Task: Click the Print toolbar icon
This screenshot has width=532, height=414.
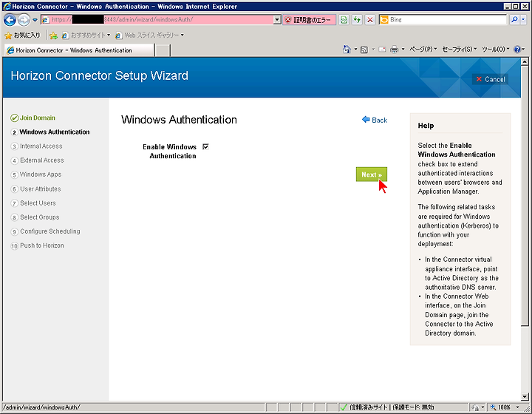Action: (394, 50)
